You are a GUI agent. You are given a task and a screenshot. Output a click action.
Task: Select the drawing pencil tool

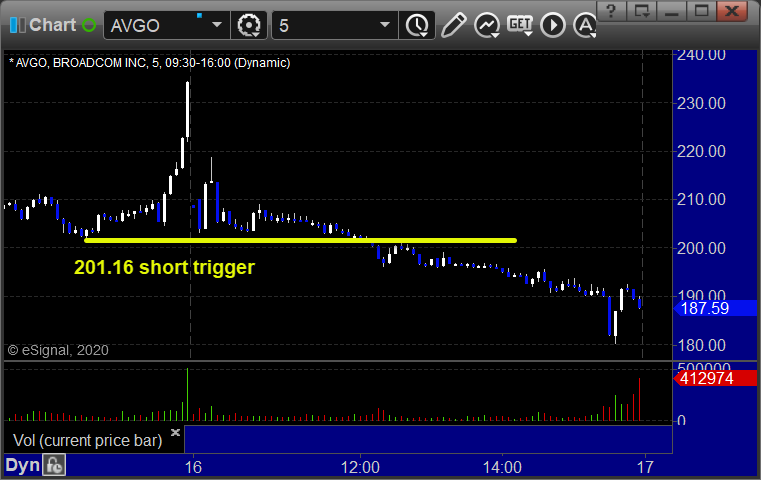coord(454,25)
